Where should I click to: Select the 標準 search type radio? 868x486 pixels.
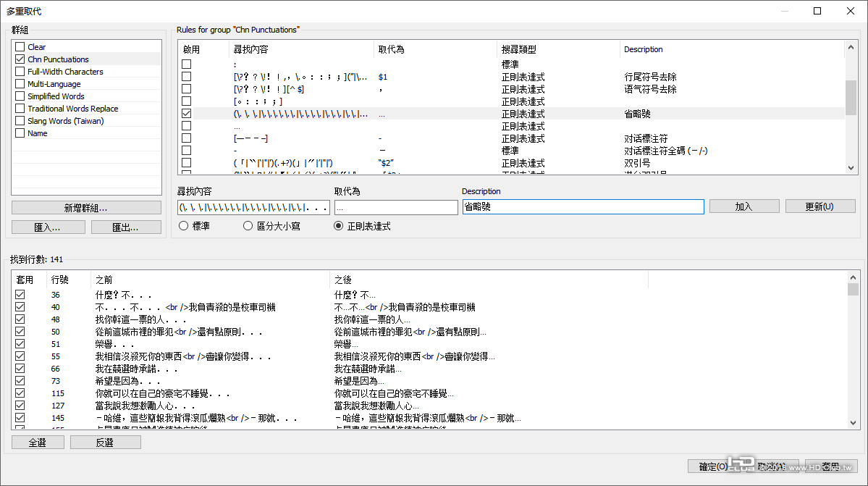click(184, 226)
